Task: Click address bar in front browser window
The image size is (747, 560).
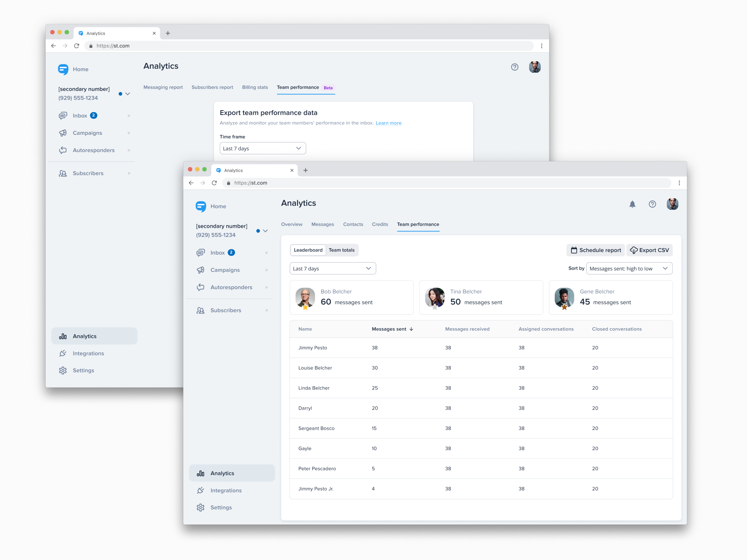Action: [447, 183]
